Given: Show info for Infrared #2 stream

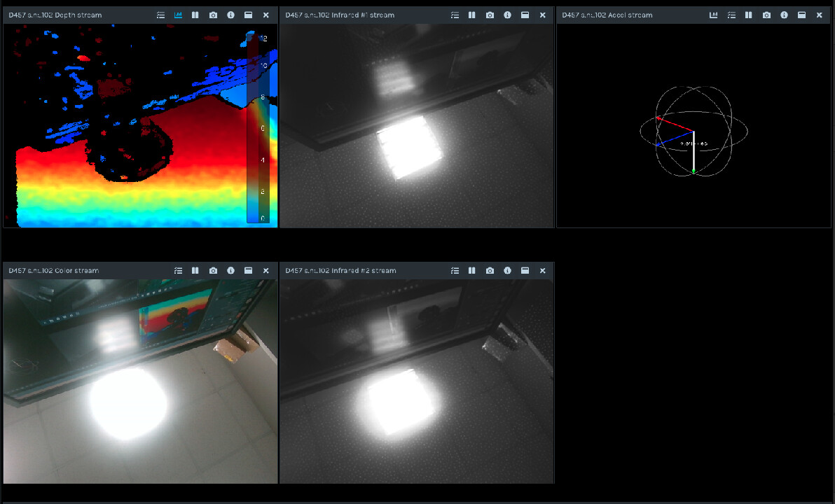Looking at the screenshot, I should click(x=507, y=270).
